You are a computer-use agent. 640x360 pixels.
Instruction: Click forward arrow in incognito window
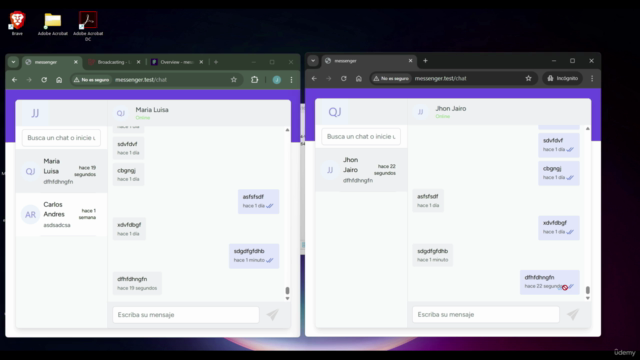pyautogui.click(x=329, y=78)
